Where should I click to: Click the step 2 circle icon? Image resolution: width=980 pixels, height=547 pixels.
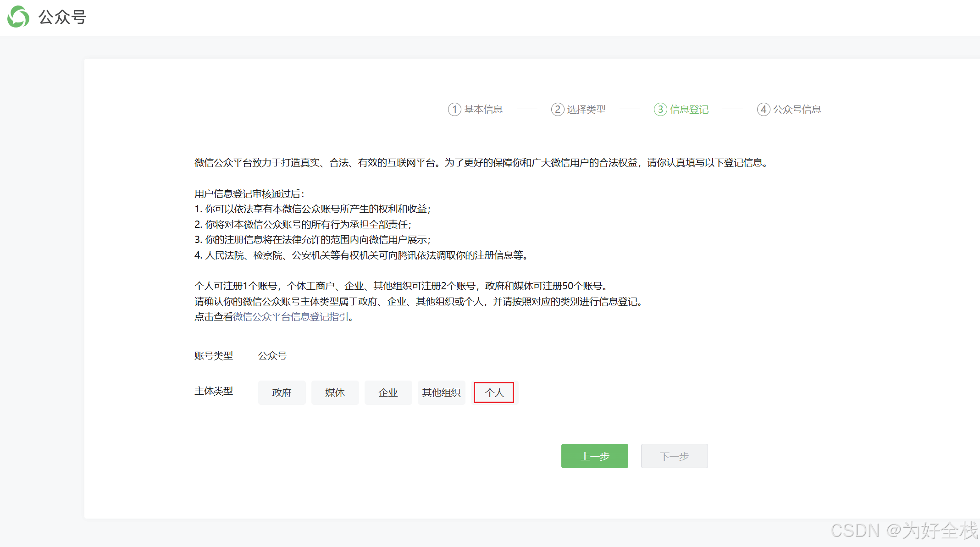point(557,109)
